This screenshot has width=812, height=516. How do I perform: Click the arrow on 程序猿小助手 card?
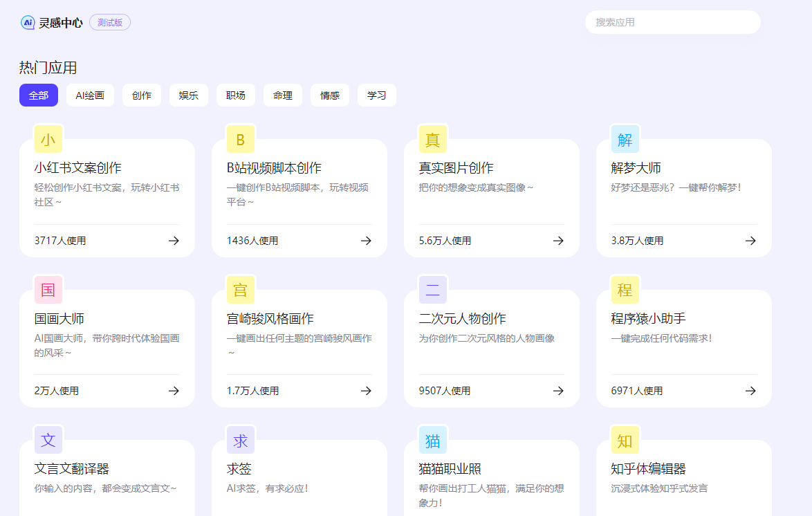coord(750,391)
